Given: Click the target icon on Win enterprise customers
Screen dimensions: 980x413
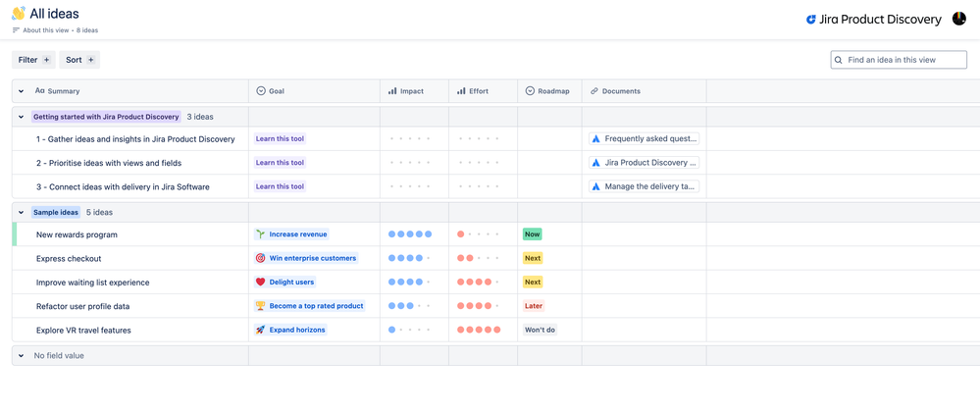Looking at the screenshot, I should 260,258.
